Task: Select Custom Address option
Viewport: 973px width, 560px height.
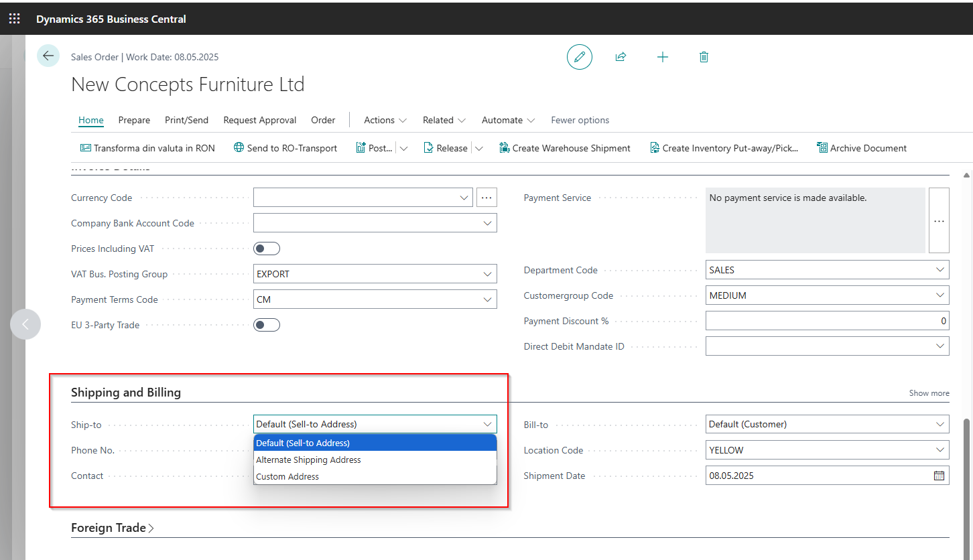Action: pyautogui.click(x=375, y=476)
